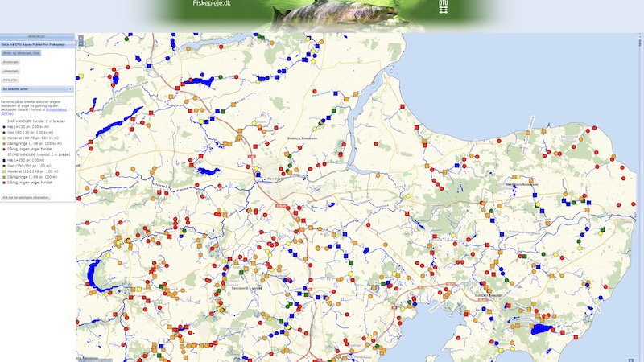Click the DTU logo in the banner

(x=444, y=6)
